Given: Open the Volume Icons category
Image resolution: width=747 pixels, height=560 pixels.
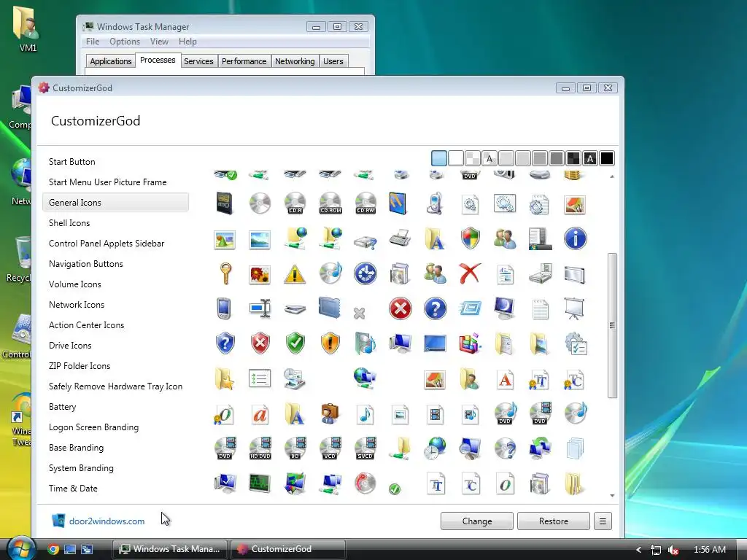Looking at the screenshot, I should (75, 284).
